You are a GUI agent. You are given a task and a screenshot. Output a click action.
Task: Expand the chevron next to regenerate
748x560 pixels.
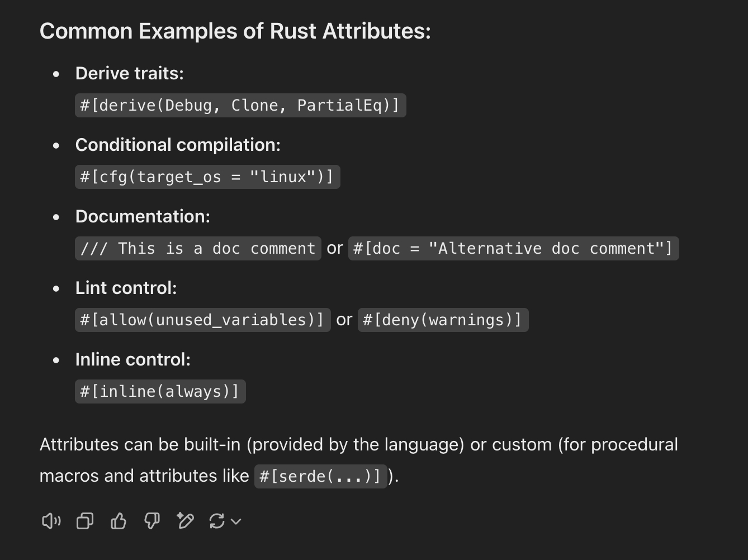(x=236, y=521)
